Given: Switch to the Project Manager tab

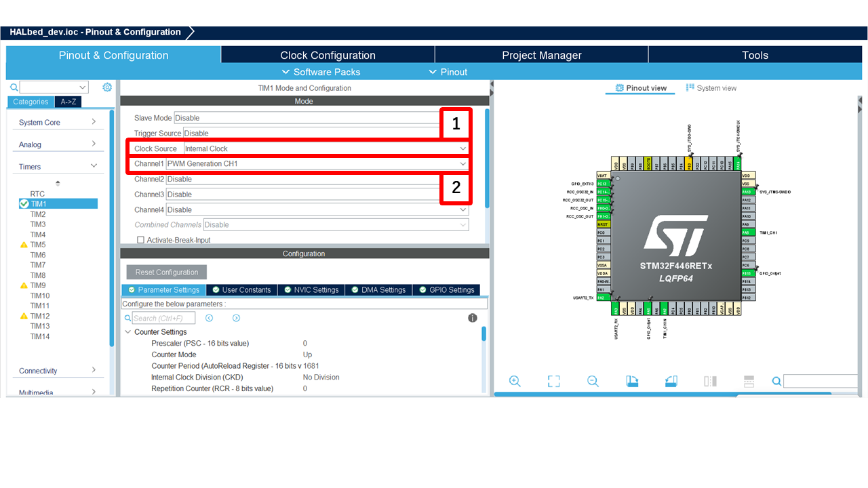Looking at the screenshot, I should click(x=542, y=56).
